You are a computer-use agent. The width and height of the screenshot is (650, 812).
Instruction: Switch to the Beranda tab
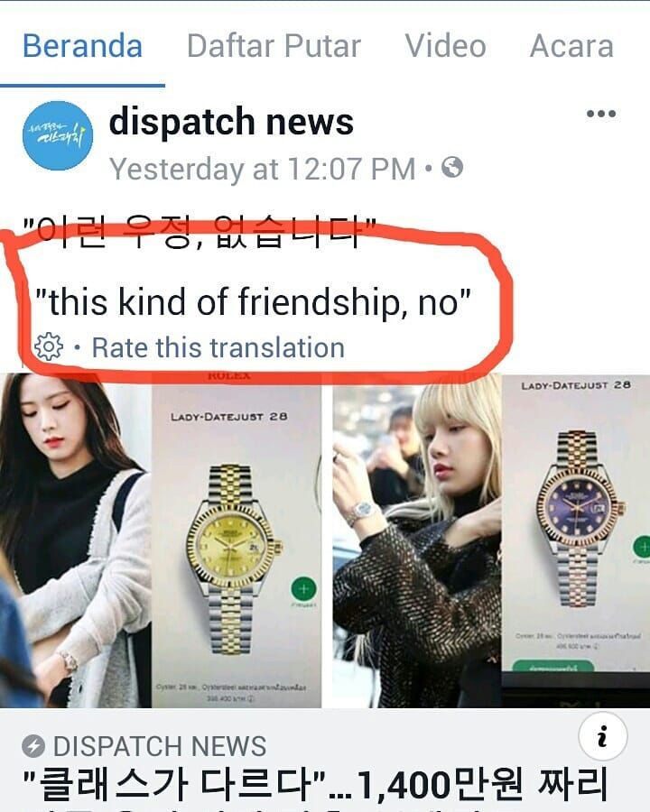click(82, 46)
